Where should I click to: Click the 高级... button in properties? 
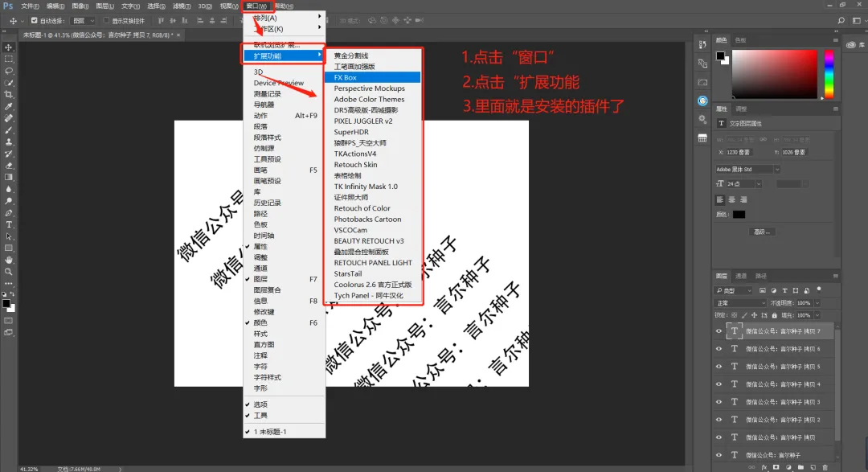click(762, 232)
